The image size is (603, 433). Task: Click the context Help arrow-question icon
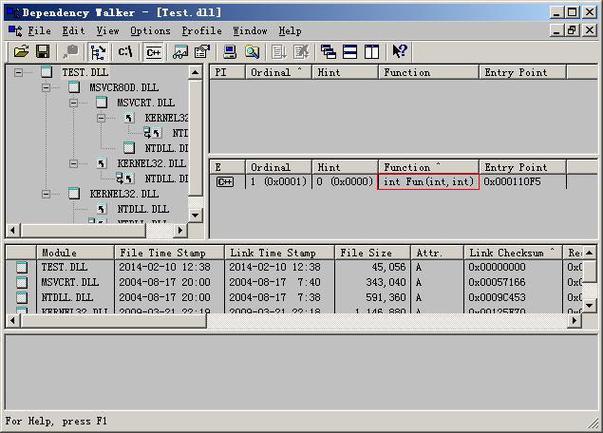pyautogui.click(x=399, y=51)
